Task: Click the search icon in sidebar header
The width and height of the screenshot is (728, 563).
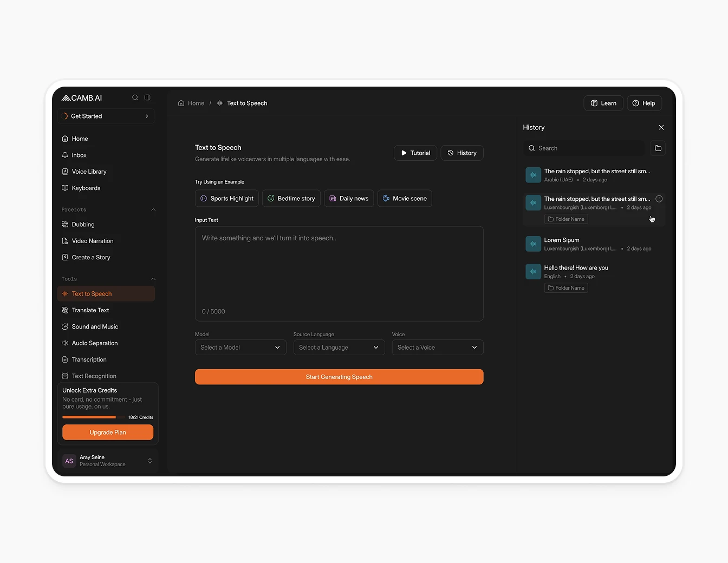Action: (135, 97)
